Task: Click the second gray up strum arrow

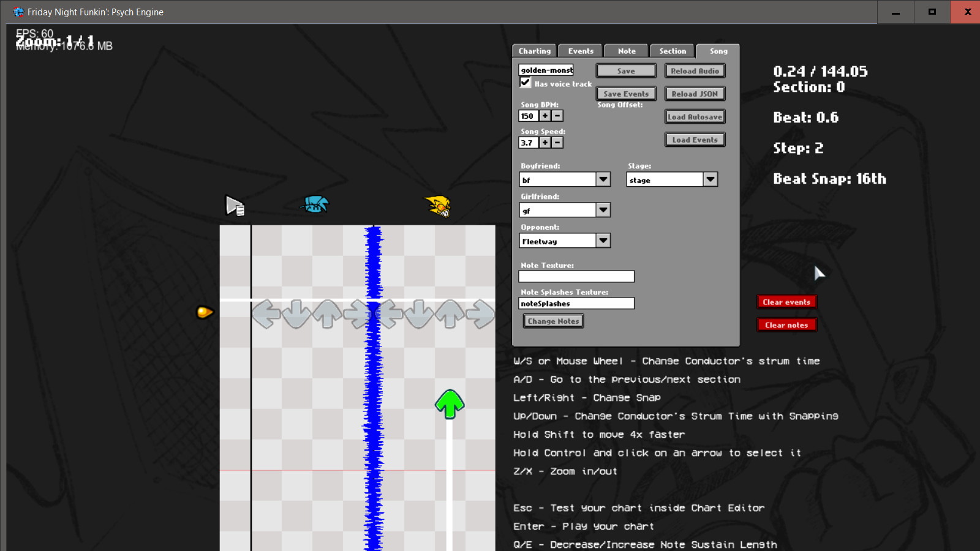Action: coord(450,314)
